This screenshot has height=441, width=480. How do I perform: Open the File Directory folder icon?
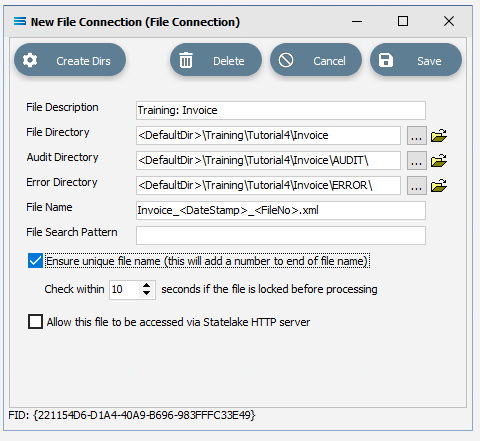(439, 136)
